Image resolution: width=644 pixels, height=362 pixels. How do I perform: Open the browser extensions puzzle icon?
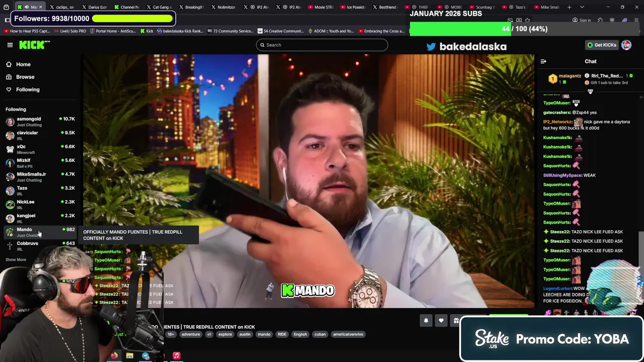click(600, 20)
